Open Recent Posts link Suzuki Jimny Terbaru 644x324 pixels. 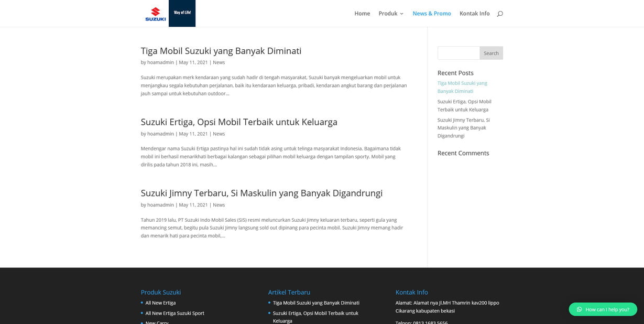[x=464, y=128]
